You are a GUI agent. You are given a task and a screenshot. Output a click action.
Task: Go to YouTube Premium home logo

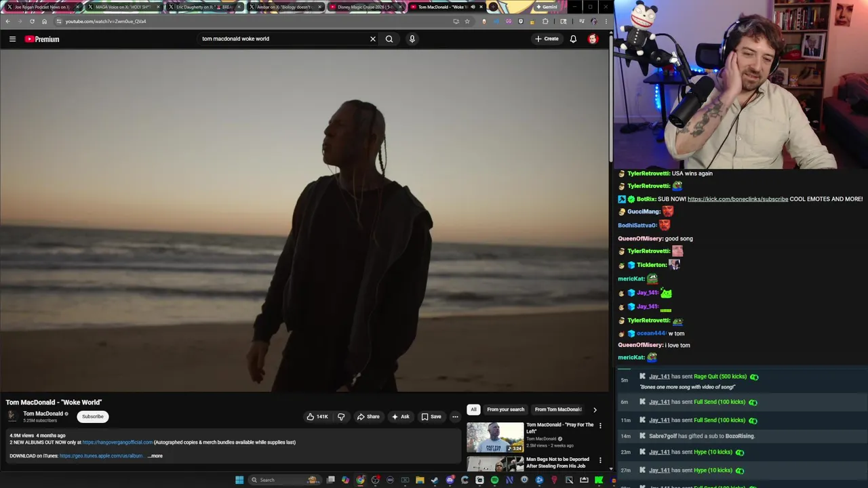42,39
